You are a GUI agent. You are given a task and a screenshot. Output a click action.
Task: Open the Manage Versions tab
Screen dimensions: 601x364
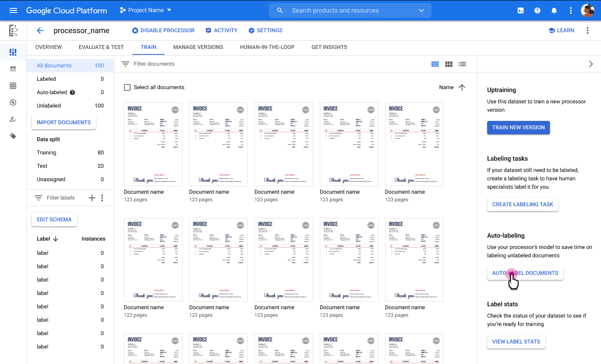point(198,47)
